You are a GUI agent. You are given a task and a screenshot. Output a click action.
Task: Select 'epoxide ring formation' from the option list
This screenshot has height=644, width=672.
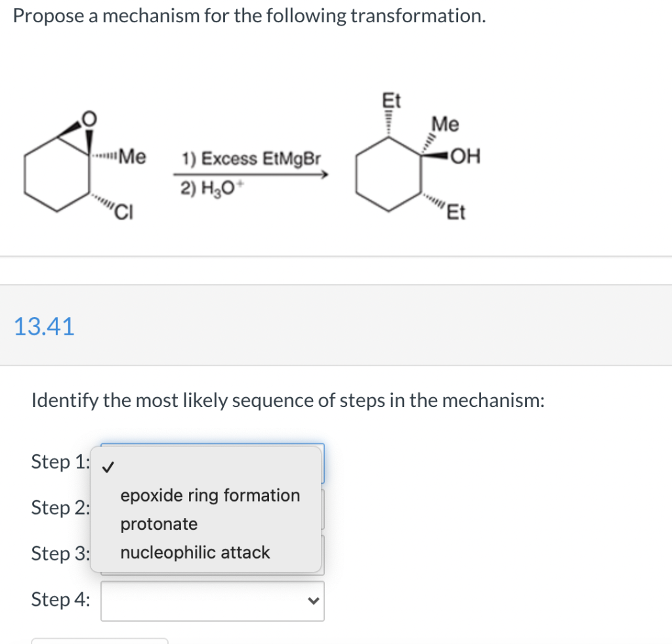209,495
